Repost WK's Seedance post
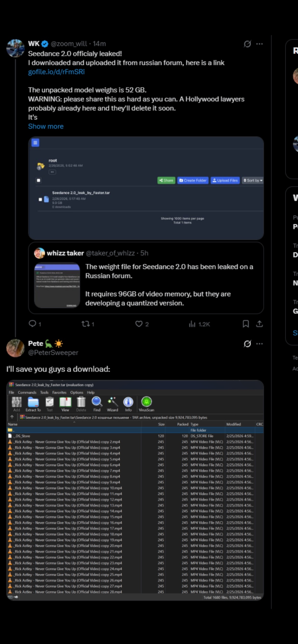This screenshot has width=298, height=644. (x=87, y=324)
